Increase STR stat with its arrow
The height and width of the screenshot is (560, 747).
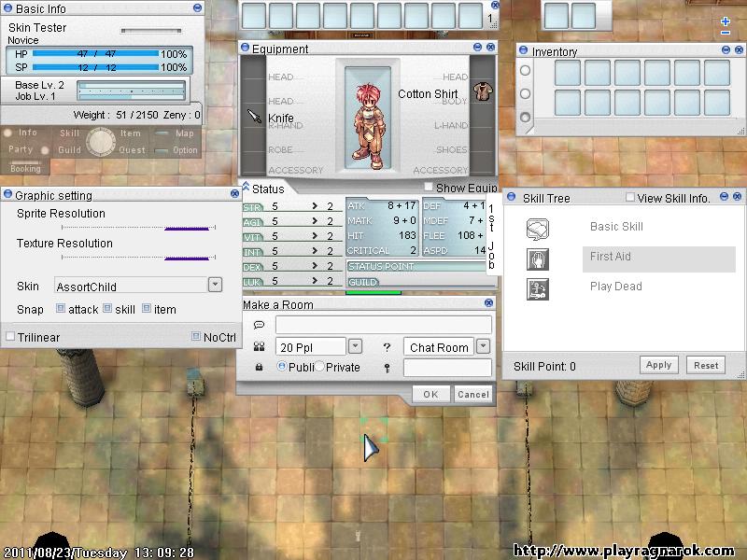point(315,205)
